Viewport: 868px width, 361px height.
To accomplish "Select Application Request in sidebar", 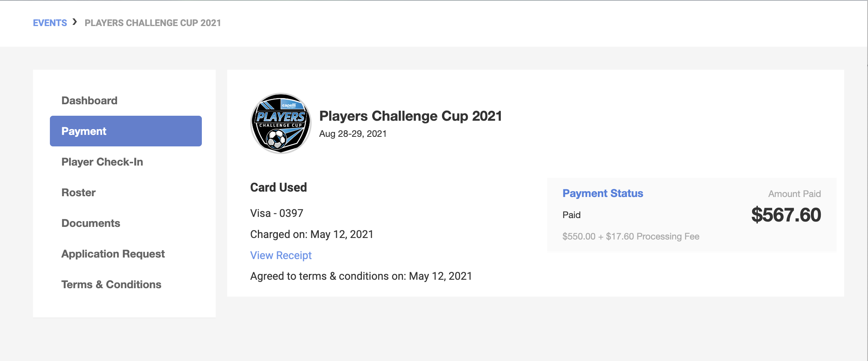I will tap(113, 254).
